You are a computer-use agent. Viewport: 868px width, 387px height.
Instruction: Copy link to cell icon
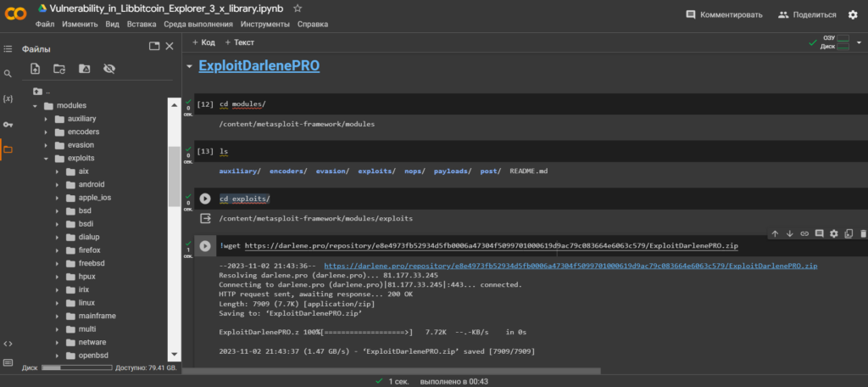(x=805, y=233)
